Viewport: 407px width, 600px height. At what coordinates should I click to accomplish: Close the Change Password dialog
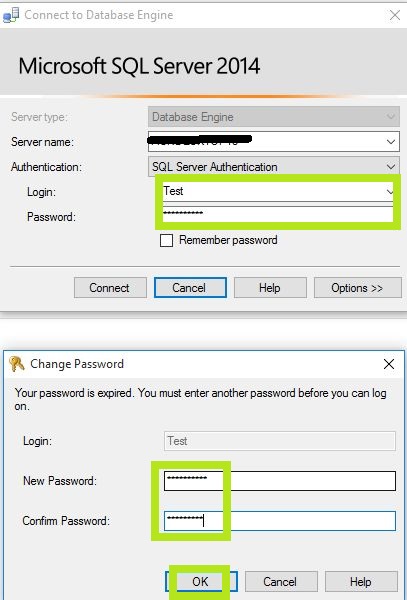pos(389,364)
